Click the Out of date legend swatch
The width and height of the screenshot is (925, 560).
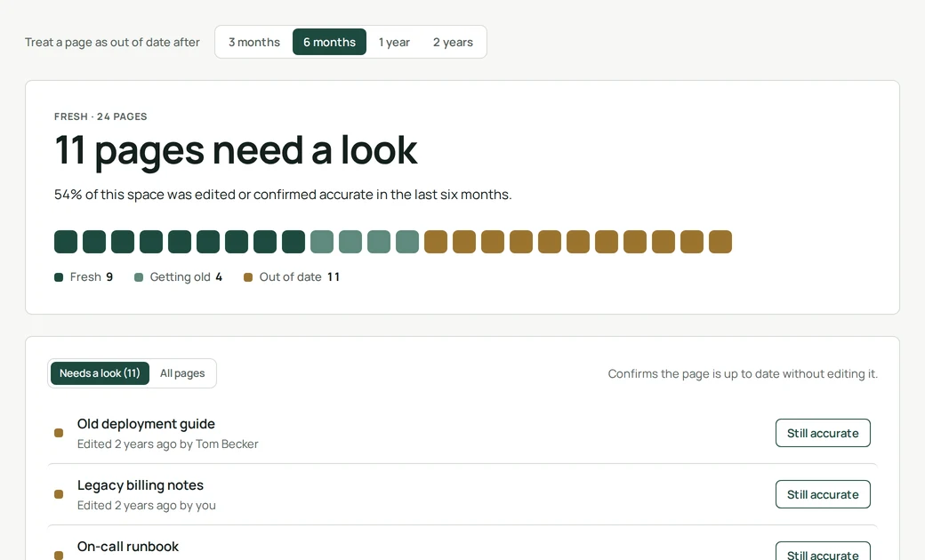click(x=248, y=277)
